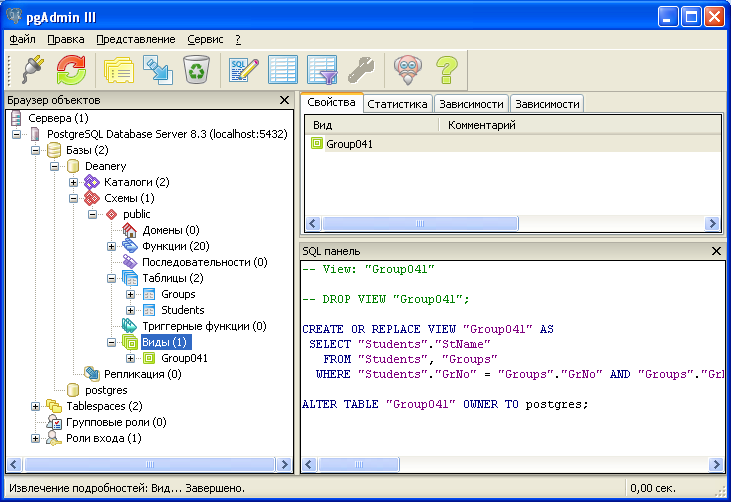This screenshot has width=731, height=502.
Task: Click the object browser horizontal scrollbar thumb
Action: coord(150,464)
